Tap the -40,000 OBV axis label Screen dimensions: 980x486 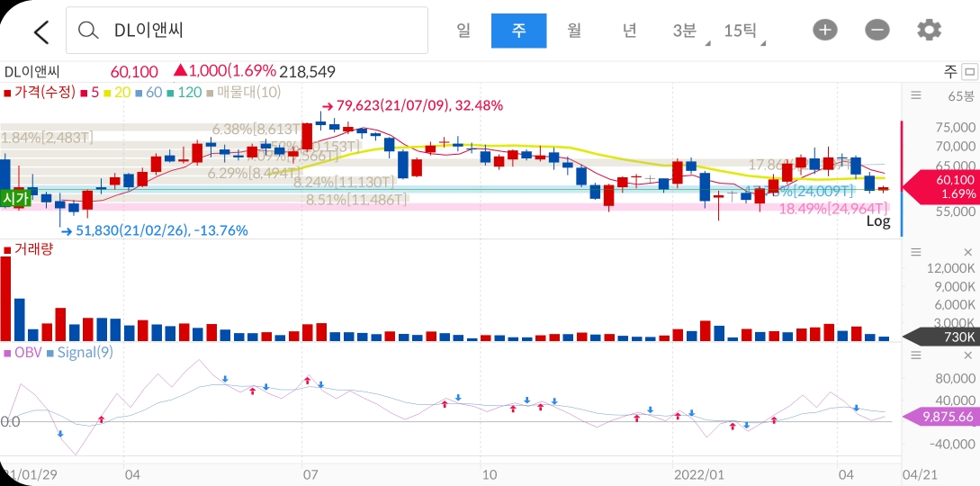[x=952, y=444]
